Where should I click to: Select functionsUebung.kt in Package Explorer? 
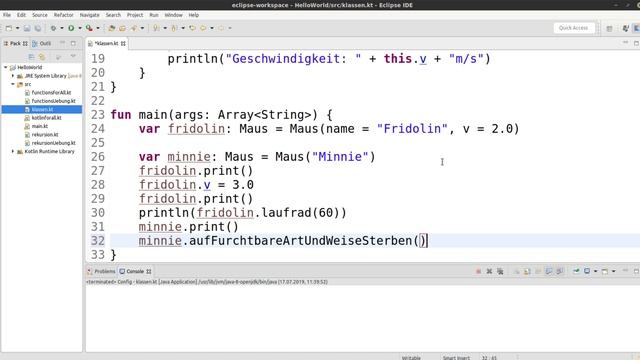point(53,101)
